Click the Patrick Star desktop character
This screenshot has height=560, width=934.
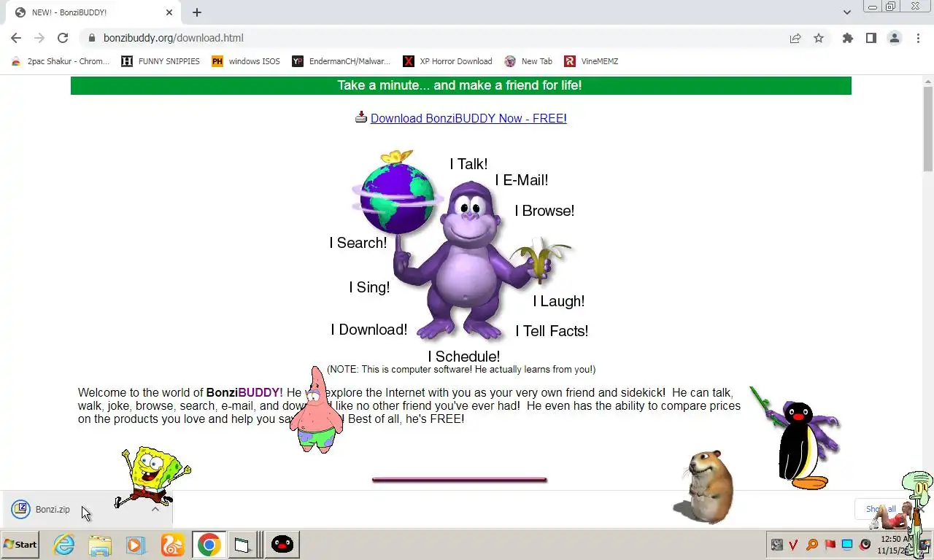pyautogui.click(x=316, y=411)
